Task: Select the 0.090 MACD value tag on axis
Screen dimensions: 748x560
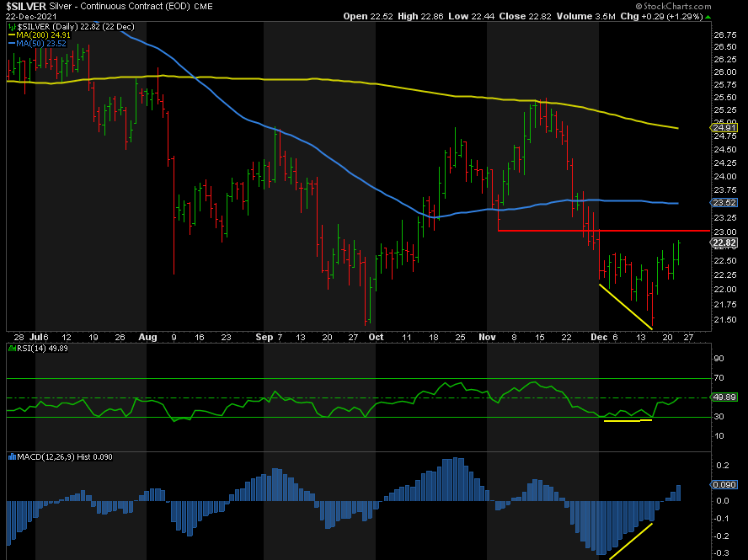Action: [724, 485]
